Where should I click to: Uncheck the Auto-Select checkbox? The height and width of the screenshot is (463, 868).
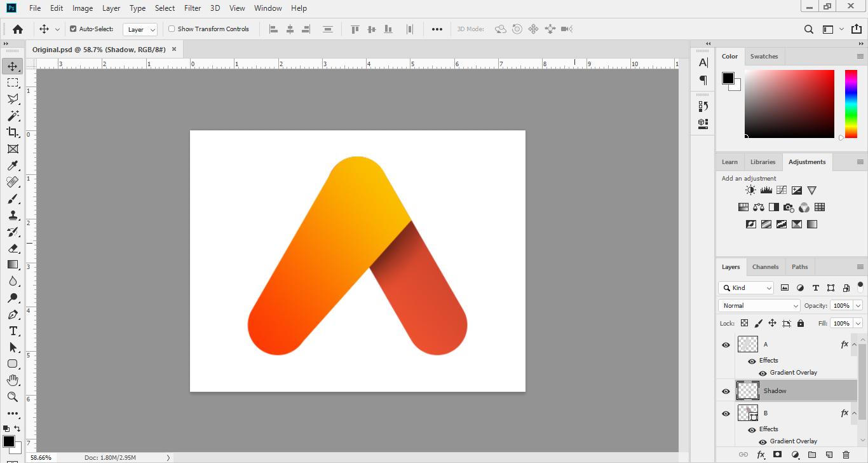click(x=73, y=29)
